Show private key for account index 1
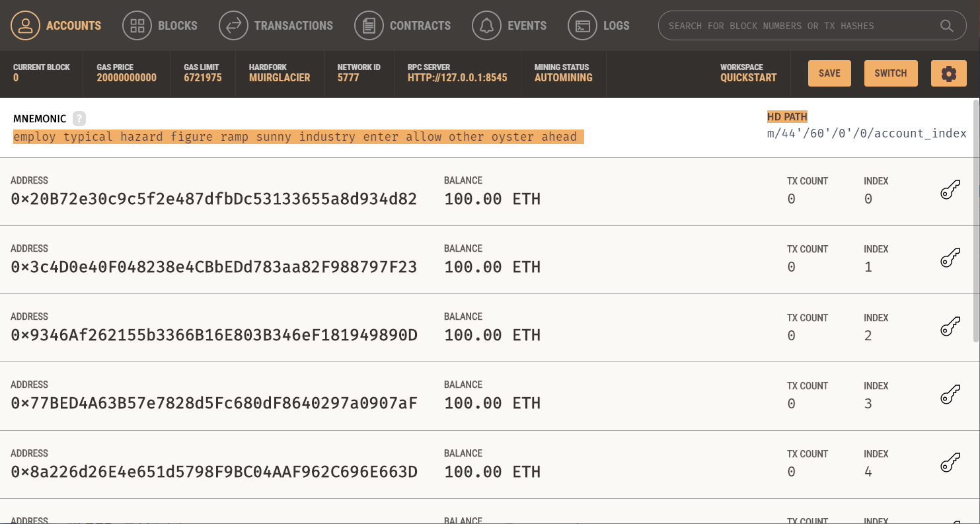The width and height of the screenshot is (980, 524). [x=950, y=258]
